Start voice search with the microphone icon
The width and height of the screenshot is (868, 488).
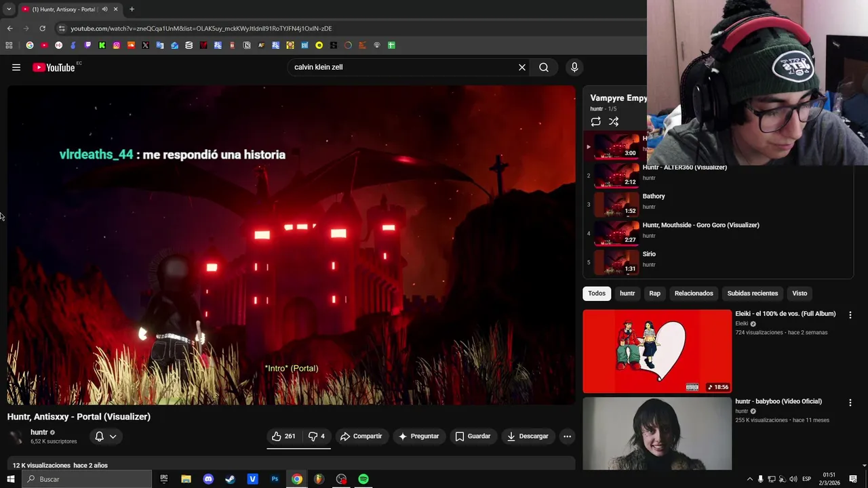[x=574, y=67]
